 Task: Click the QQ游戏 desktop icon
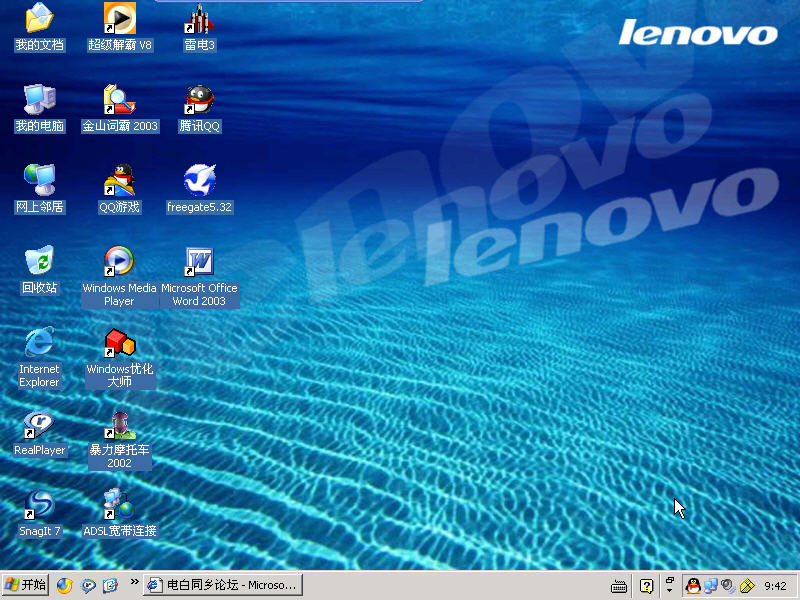pos(119,182)
